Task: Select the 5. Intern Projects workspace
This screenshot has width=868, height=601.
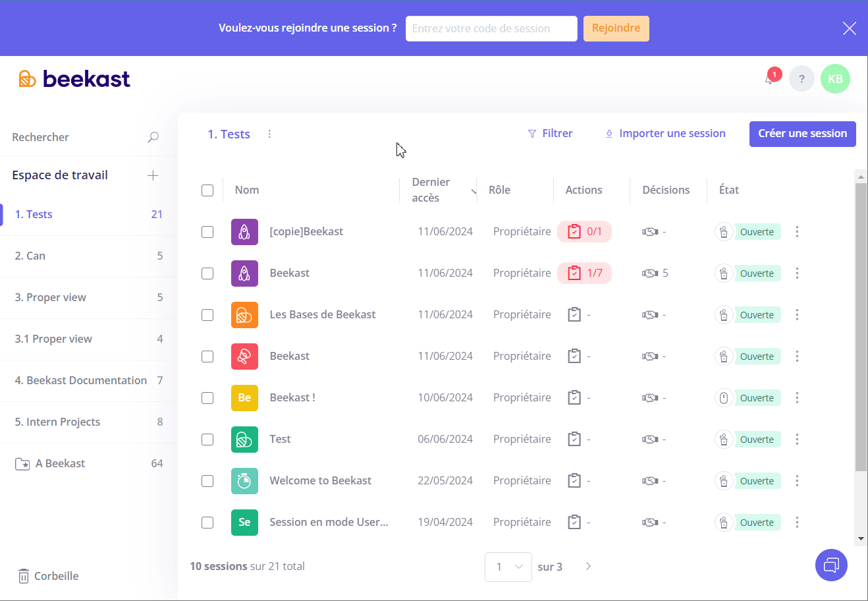Action: point(89,422)
